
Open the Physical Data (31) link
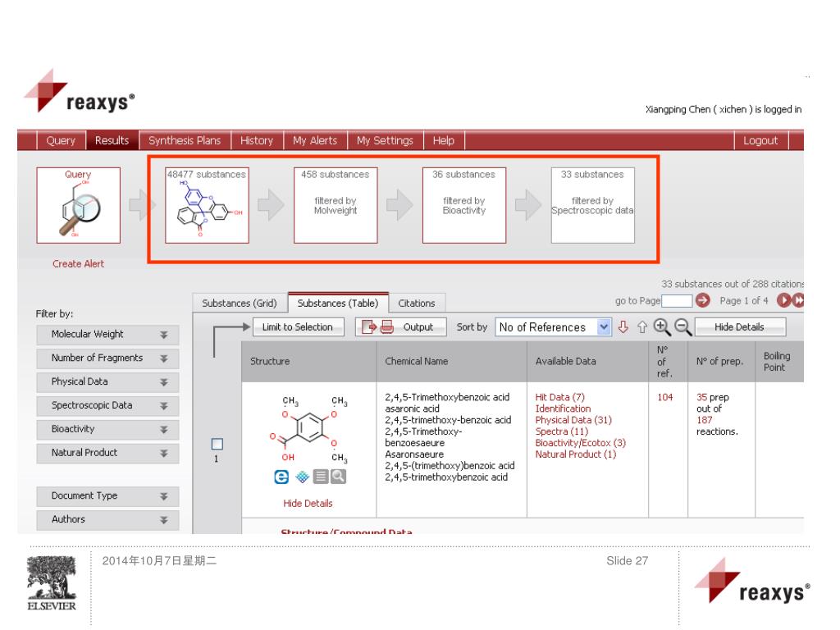coord(573,420)
